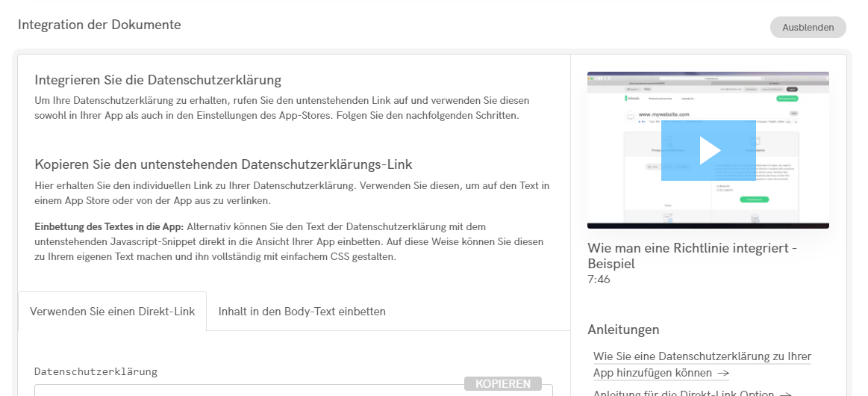868x396 pixels.
Task: Click 'www.mywebsite.com' in the video thumbnail
Action: click(675, 115)
